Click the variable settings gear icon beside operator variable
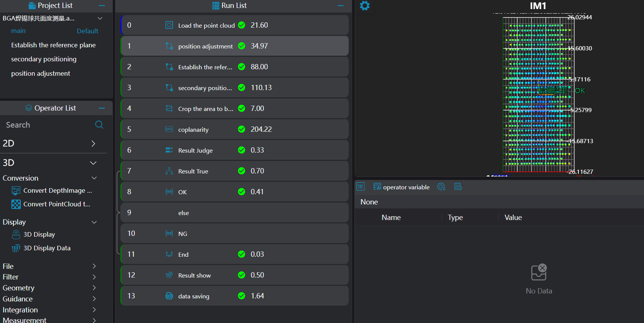Viewport: 644px width, 323px height. coord(441,187)
